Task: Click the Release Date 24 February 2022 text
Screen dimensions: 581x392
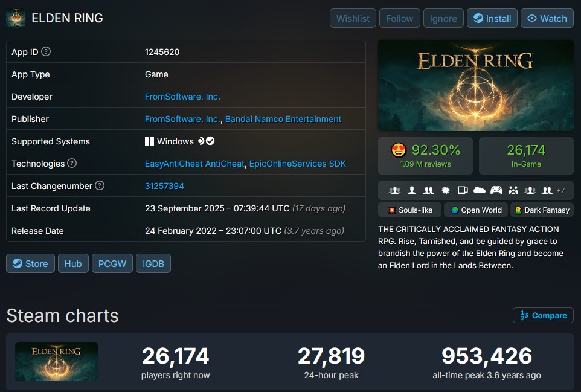Action: 213,231
